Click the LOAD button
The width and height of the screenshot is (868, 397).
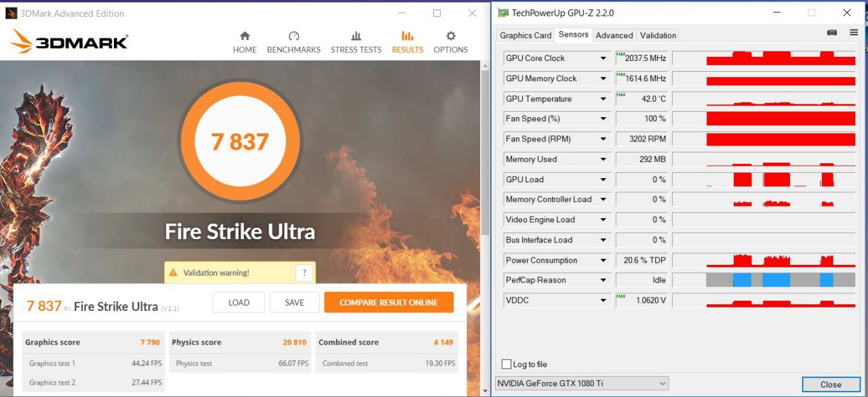[x=239, y=302]
